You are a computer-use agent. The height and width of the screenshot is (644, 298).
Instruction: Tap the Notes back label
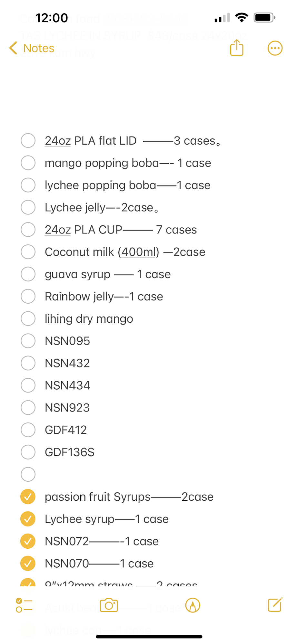[x=39, y=48]
